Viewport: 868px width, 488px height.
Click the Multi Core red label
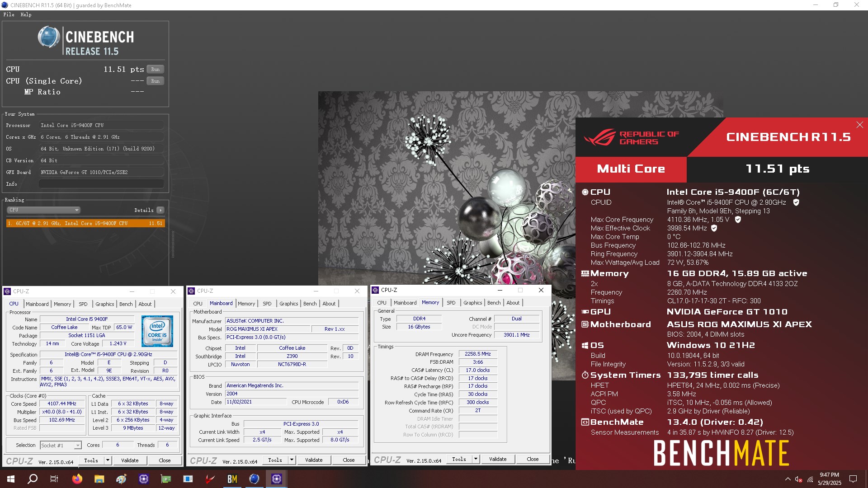[631, 169]
